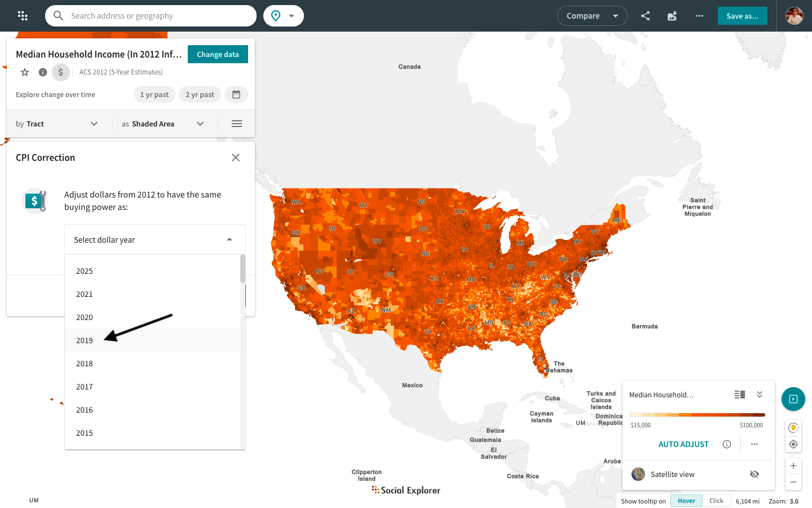
Task: Click the dollar CPI correction icon
Action: point(60,72)
